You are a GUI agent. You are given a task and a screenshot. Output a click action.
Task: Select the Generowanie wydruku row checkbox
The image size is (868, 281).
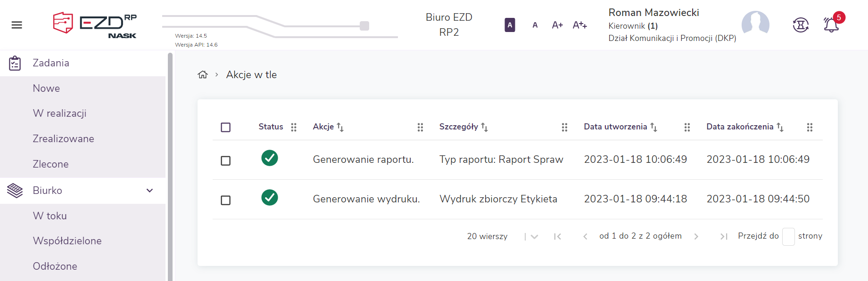(x=226, y=200)
